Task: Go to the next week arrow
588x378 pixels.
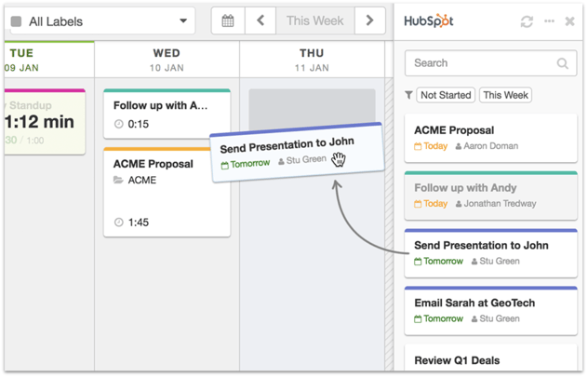Action: point(370,21)
